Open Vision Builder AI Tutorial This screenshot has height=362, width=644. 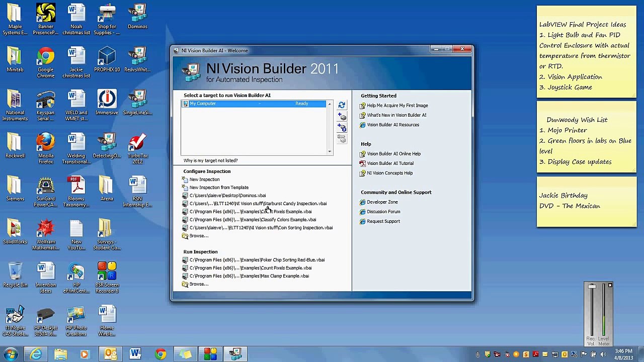(x=390, y=163)
